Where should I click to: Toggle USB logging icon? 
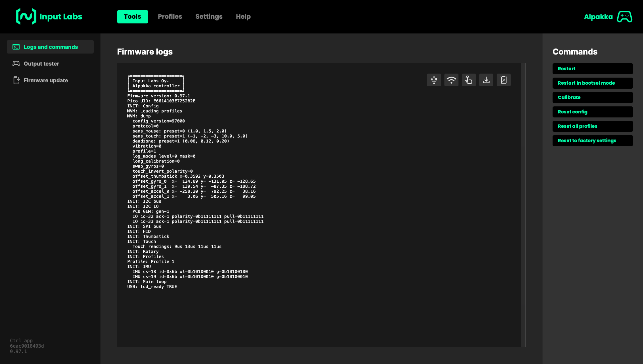[x=434, y=80]
